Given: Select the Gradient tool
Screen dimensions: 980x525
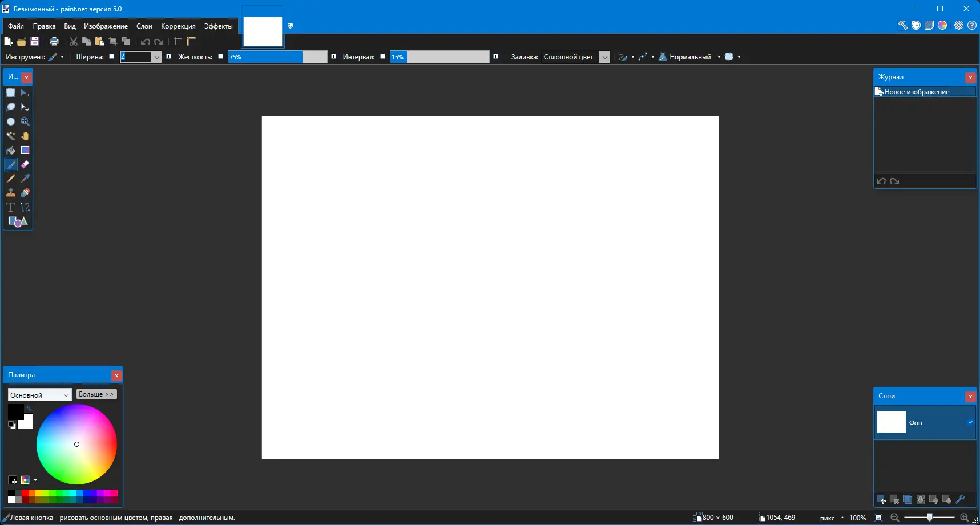Looking at the screenshot, I should coord(25,150).
